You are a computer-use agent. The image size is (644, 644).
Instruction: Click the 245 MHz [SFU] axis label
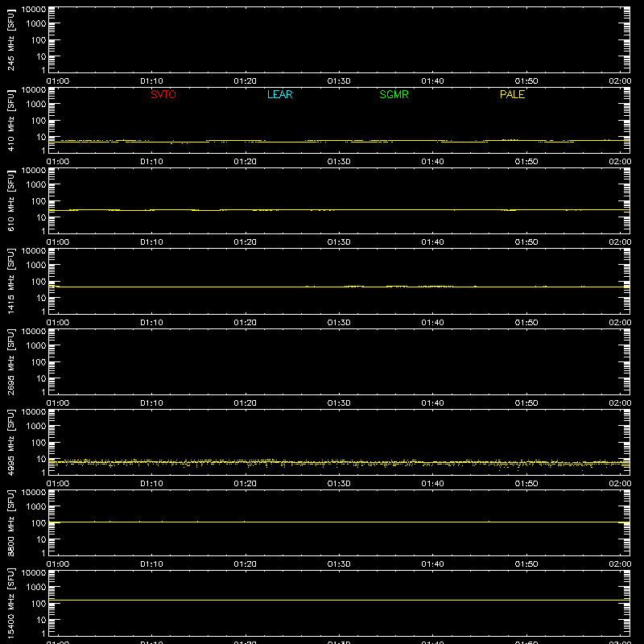(x=10, y=39)
